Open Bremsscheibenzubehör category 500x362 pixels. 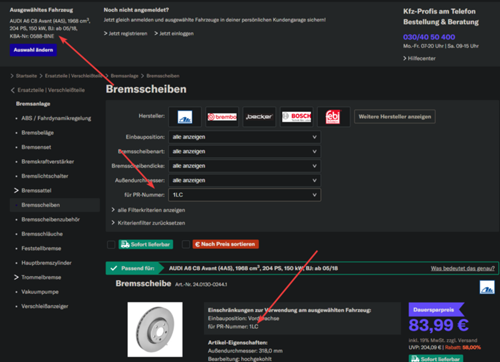coord(50,219)
